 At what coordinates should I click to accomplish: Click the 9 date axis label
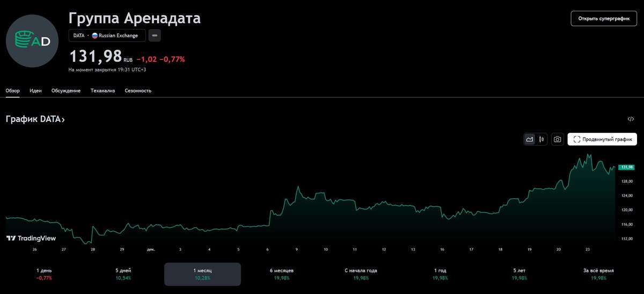point(297,249)
